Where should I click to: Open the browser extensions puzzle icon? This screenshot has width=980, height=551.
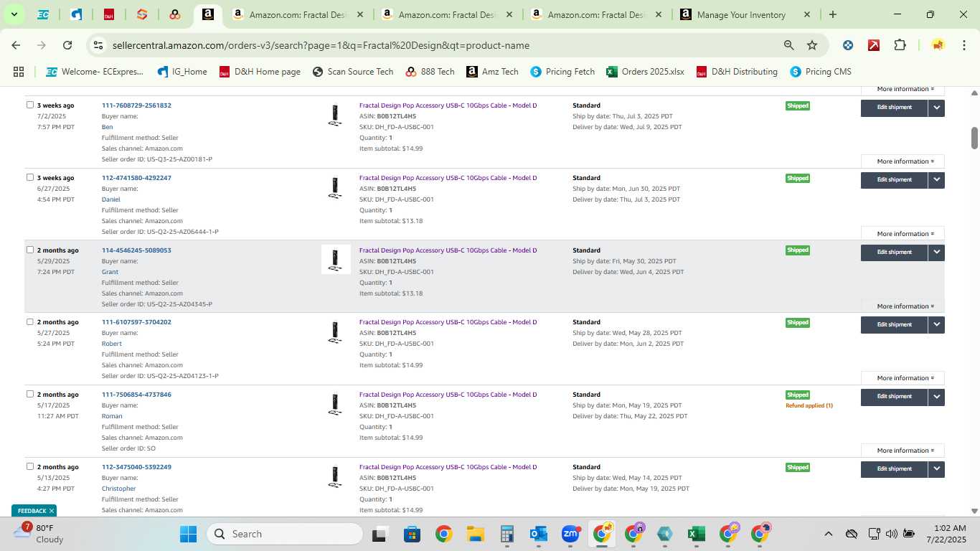[x=900, y=45]
